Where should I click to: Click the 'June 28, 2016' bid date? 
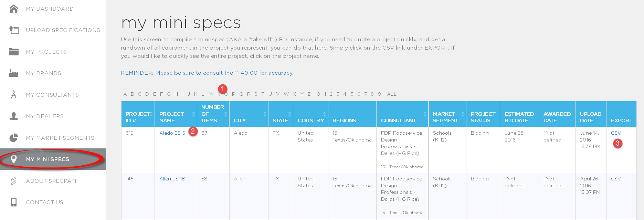point(515,136)
